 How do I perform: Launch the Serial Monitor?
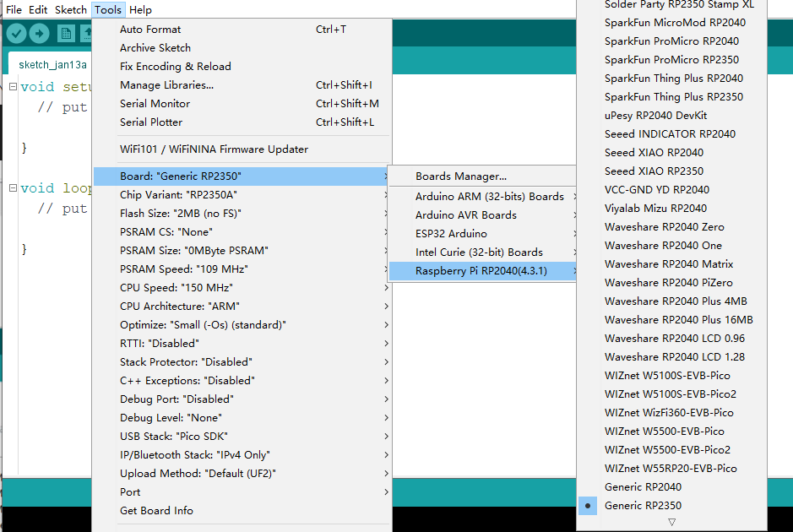pyautogui.click(x=242, y=104)
